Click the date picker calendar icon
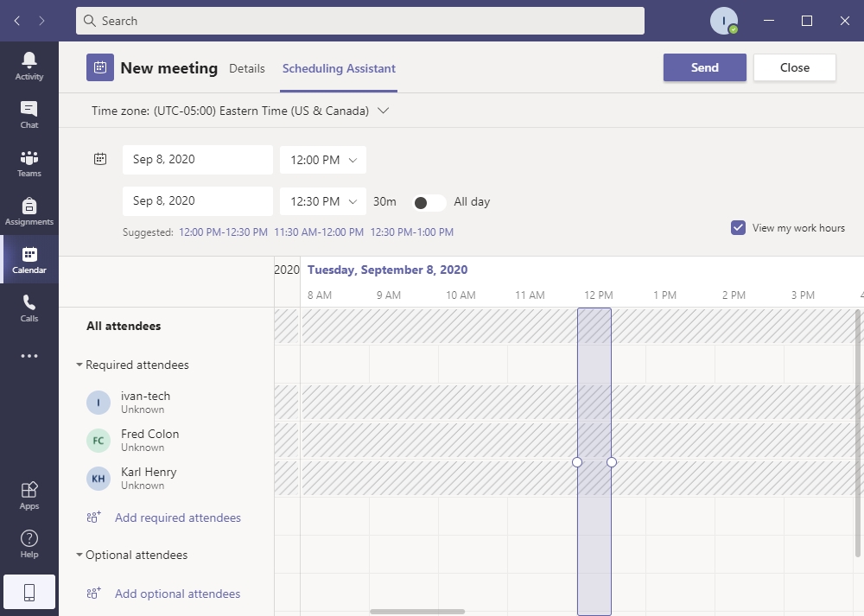 point(99,159)
